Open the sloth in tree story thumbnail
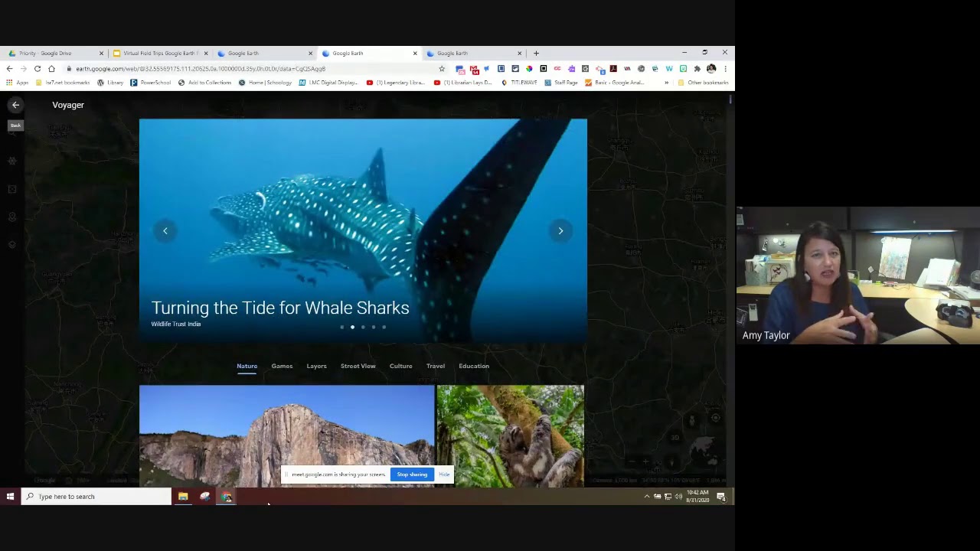980x551 pixels. click(510, 435)
